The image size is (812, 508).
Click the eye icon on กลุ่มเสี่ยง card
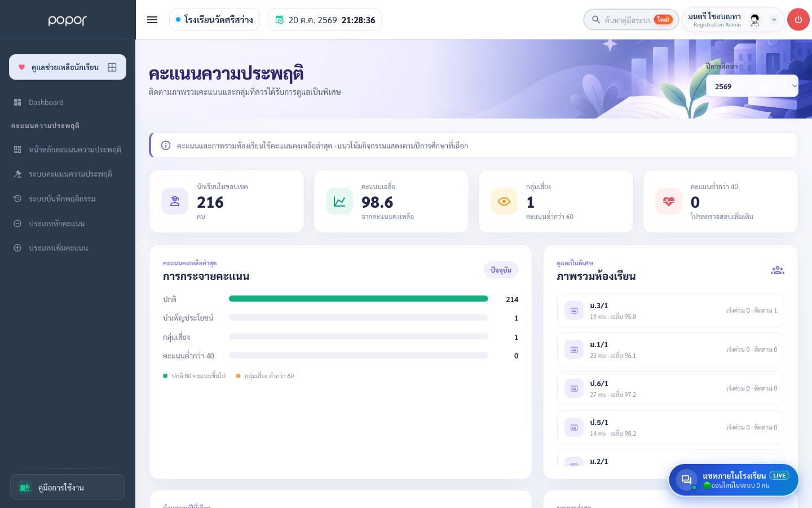pyautogui.click(x=504, y=202)
